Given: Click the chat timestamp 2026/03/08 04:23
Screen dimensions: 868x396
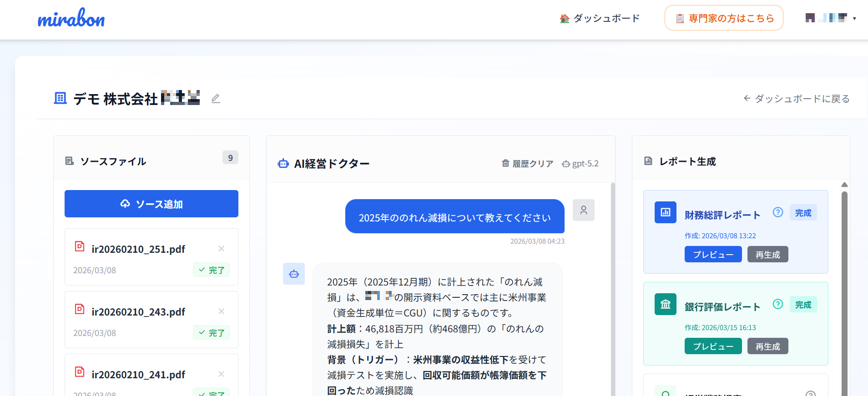Looking at the screenshot, I should [537, 241].
